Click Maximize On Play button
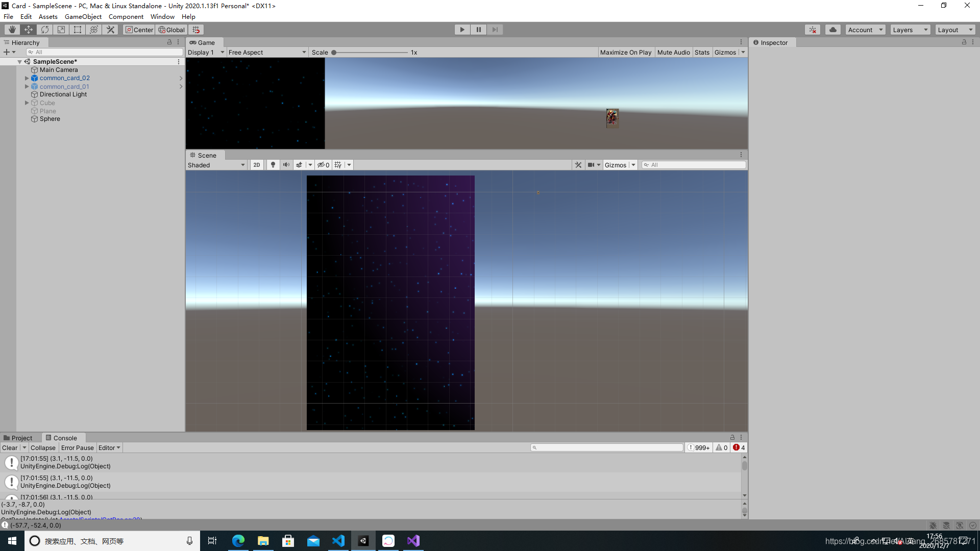Viewport: 980px width, 551px height. (625, 52)
